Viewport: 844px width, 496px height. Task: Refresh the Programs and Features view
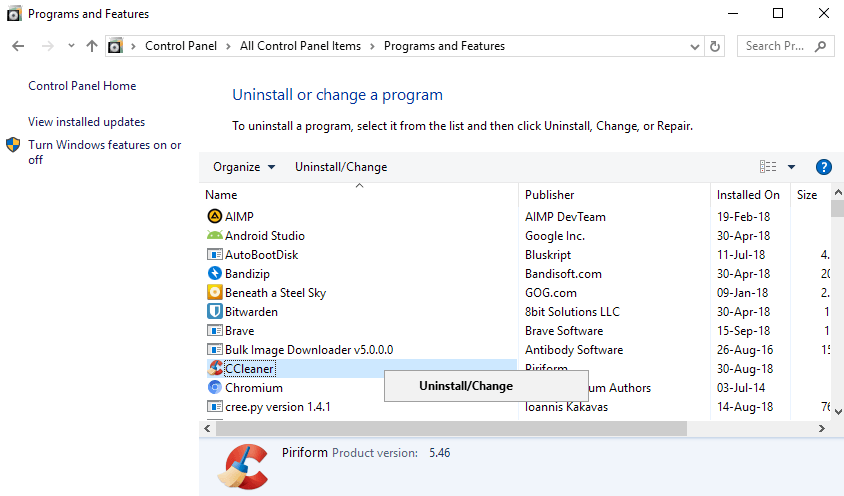[x=715, y=46]
